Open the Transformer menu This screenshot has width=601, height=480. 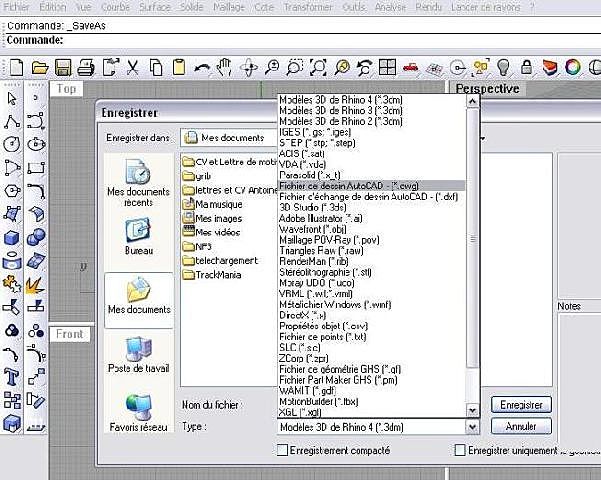click(308, 7)
